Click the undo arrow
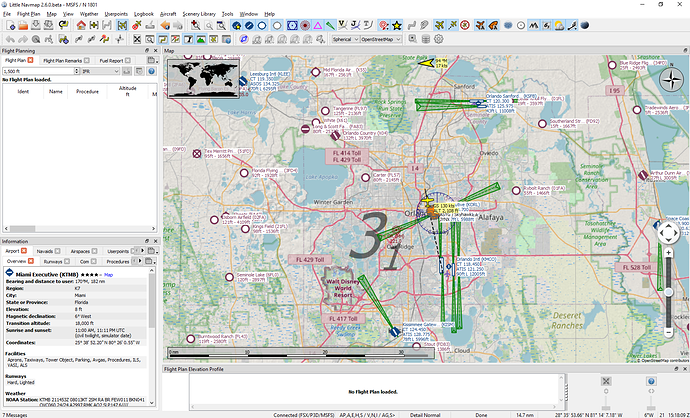690x418 pixels. 9,39
